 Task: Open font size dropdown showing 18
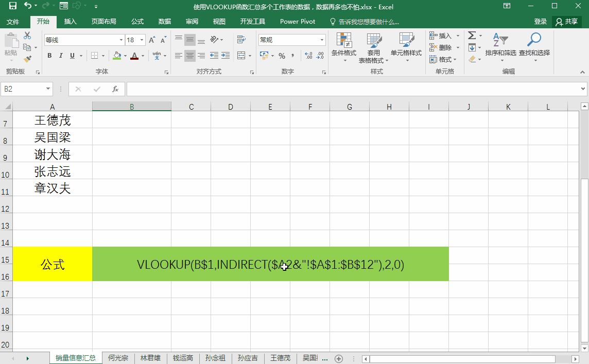(x=142, y=40)
